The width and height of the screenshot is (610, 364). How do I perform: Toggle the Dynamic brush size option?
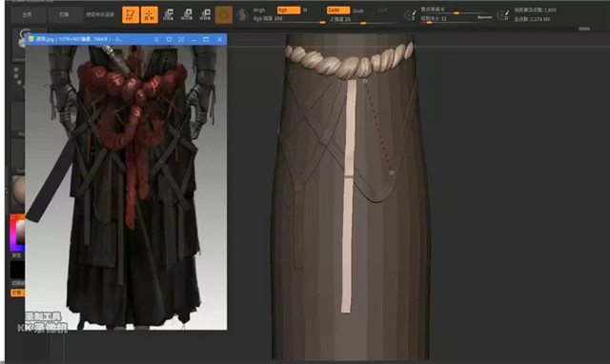[484, 17]
